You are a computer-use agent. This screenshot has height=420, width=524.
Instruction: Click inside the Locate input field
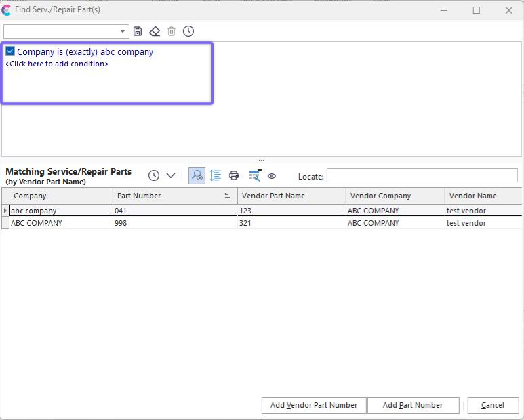(422, 176)
